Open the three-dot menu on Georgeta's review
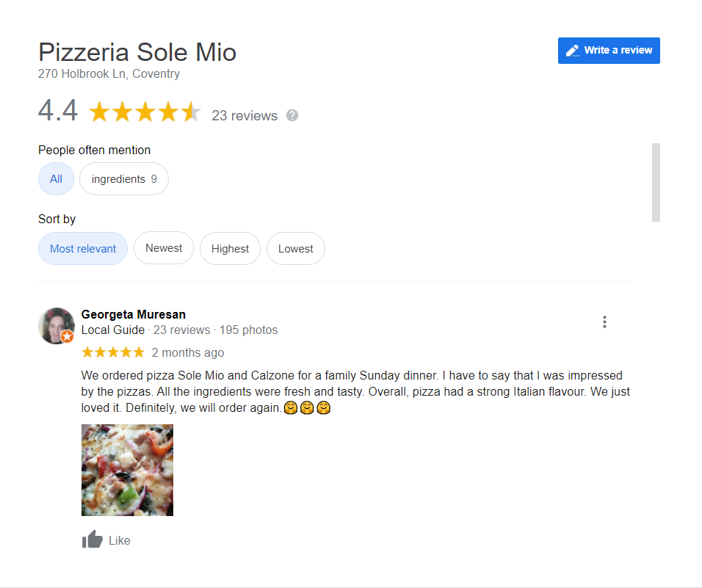 604,322
